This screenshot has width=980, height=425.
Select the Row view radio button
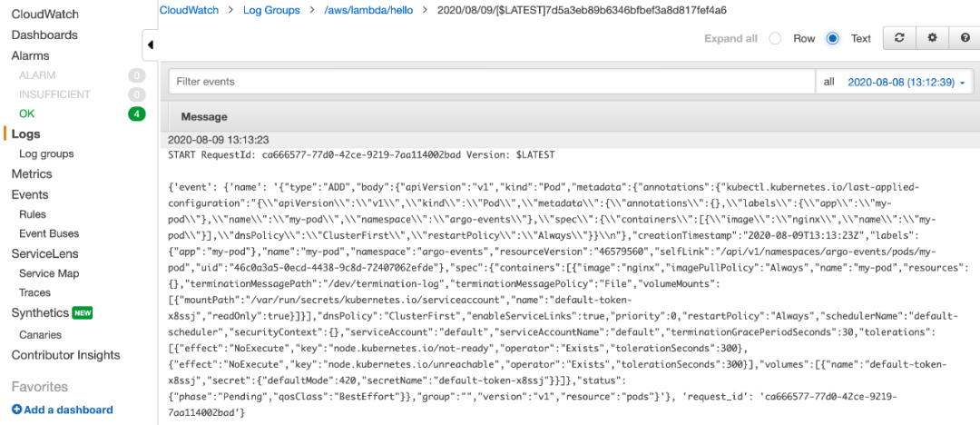[775, 39]
